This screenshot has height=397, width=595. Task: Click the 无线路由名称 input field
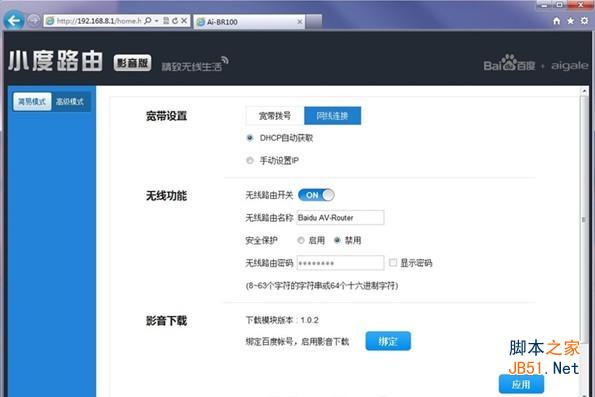click(340, 217)
